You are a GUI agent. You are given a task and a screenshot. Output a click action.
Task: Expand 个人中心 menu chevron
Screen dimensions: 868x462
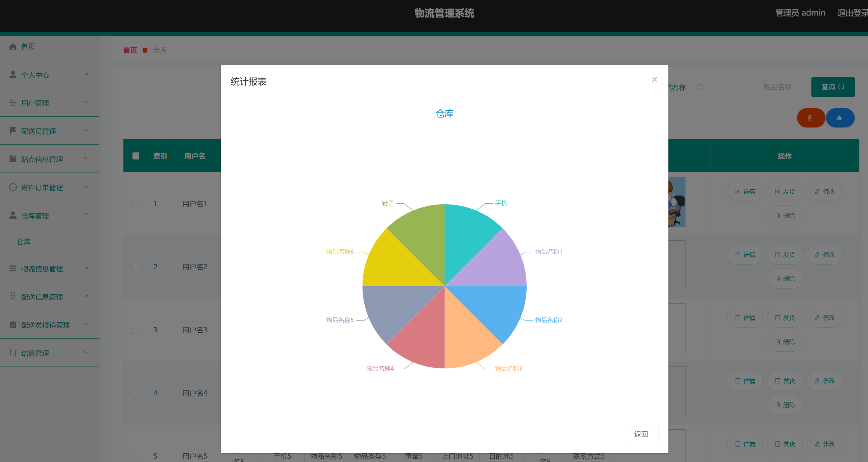tap(86, 74)
